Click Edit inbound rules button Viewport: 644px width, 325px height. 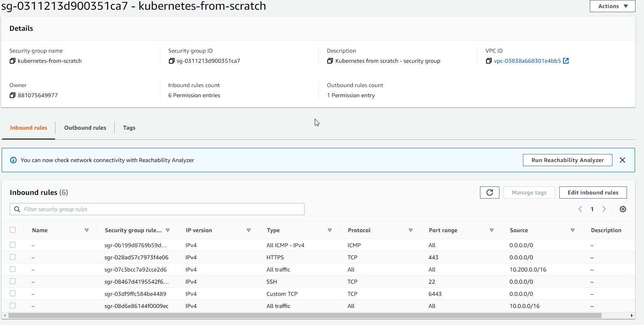pos(593,192)
